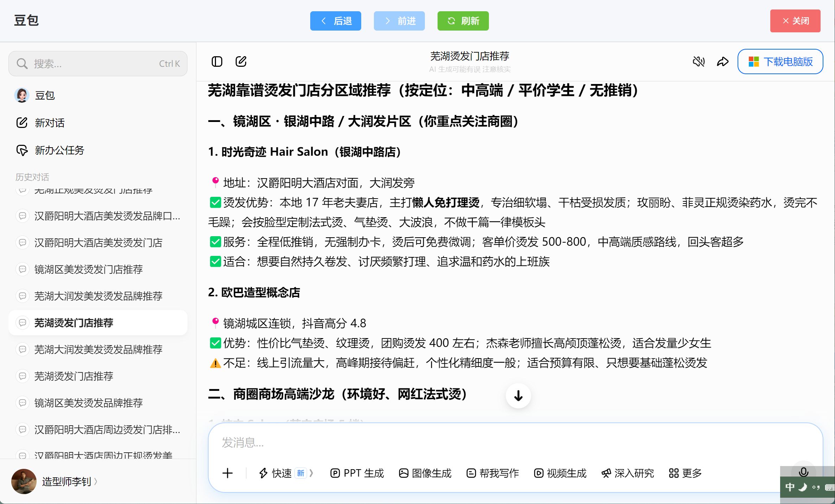Open history 汉爵阳明大酒店美发烫发品牌口...
Viewport: 835px width, 504px height.
98,216
